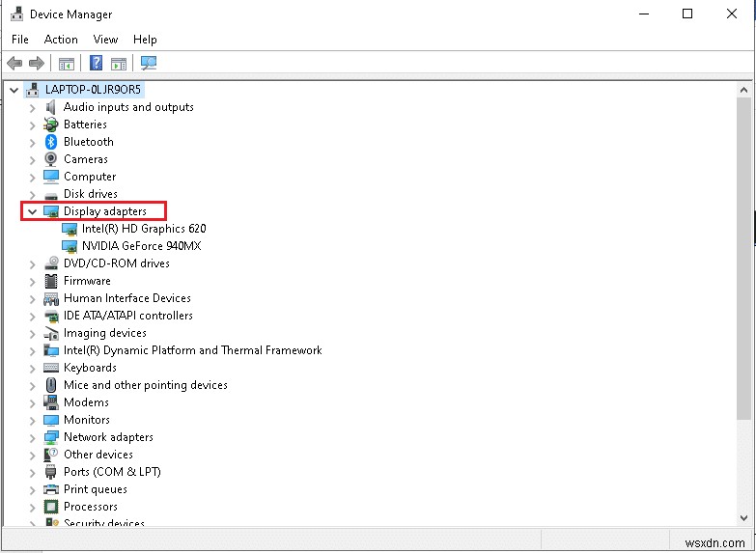Select the IDE ATA/ATAPI controllers label
This screenshot has height=553, width=756.
128,316
